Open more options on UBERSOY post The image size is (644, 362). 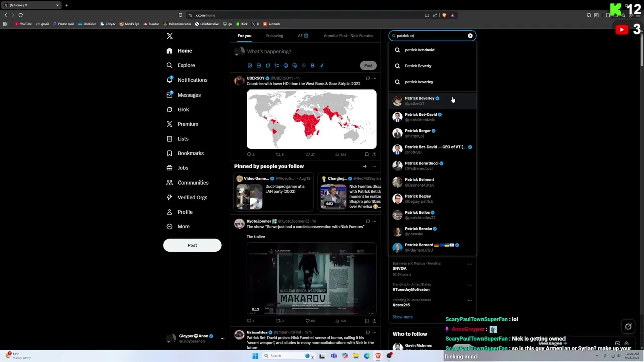pyautogui.click(x=374, y=78)
